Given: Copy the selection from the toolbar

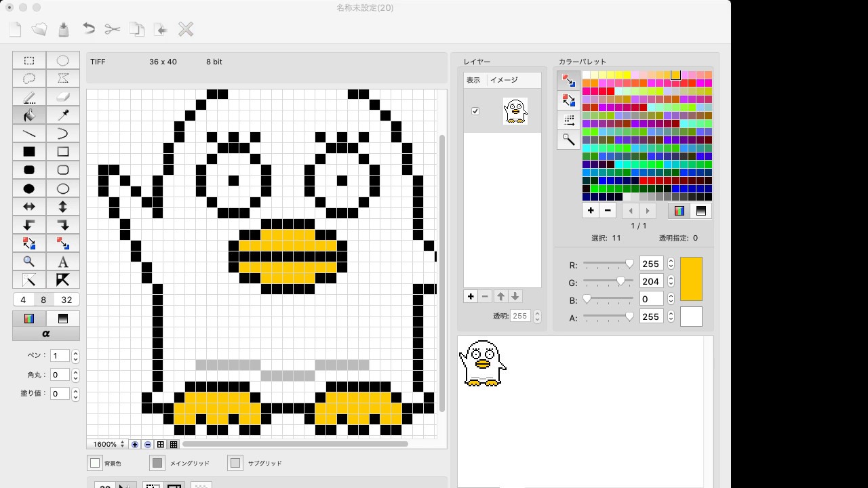Looking at the screenshot, I should 137,29.
